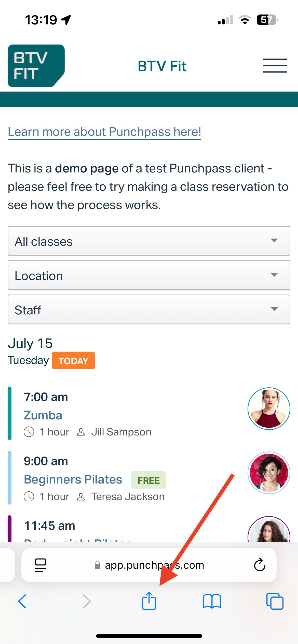This screenshot has height=644, width=298.
Task: Expand the Location dropdown
Action: point(149,275)
